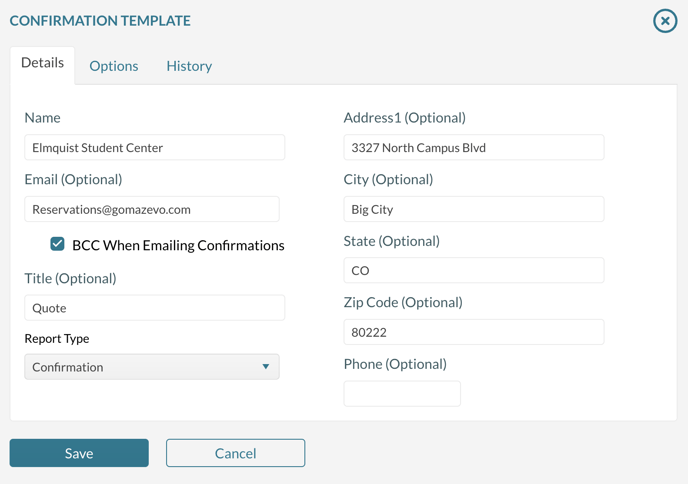688x484 pixels.
Task: Focus the Email input field
Action: pos(151,209)
